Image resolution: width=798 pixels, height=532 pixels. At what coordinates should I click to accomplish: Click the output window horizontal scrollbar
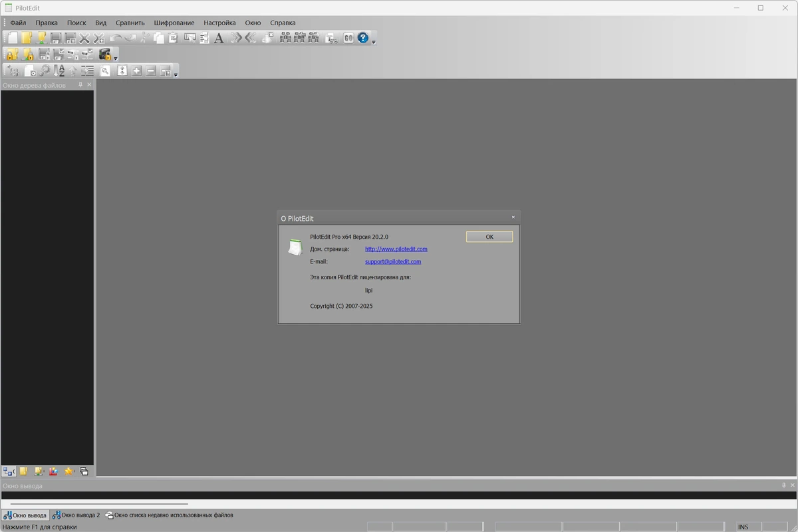tap(100, 503)
